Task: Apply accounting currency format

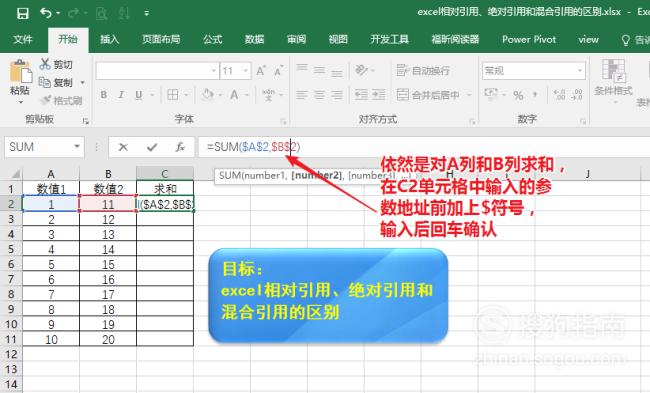Action: (491, 95)
